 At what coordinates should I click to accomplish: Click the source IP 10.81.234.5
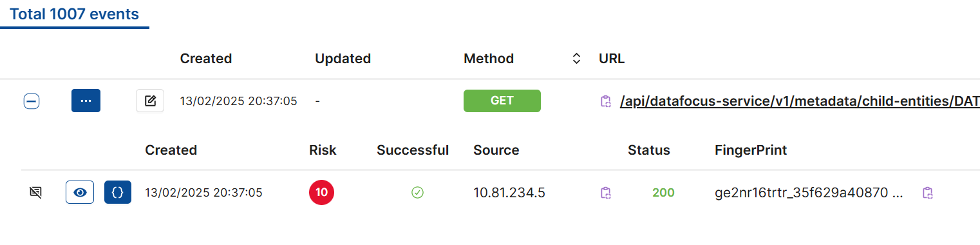[x=509, y=192]
